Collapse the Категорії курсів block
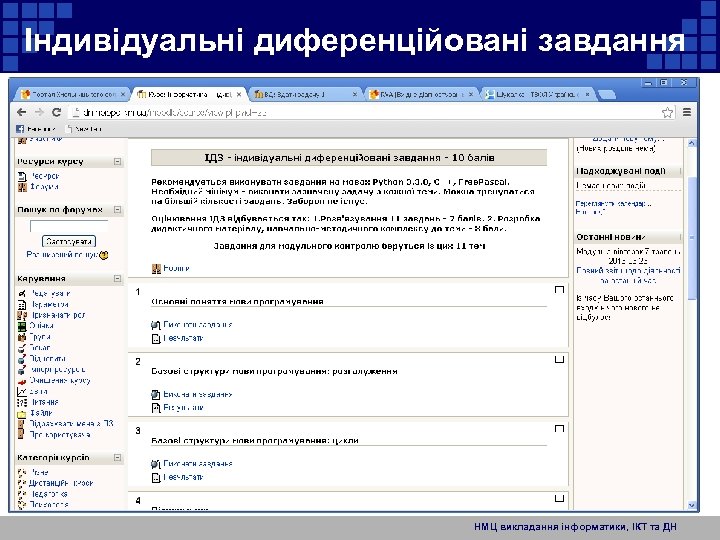The width and height of the screenshot is (720, 540). click(118, 458)
